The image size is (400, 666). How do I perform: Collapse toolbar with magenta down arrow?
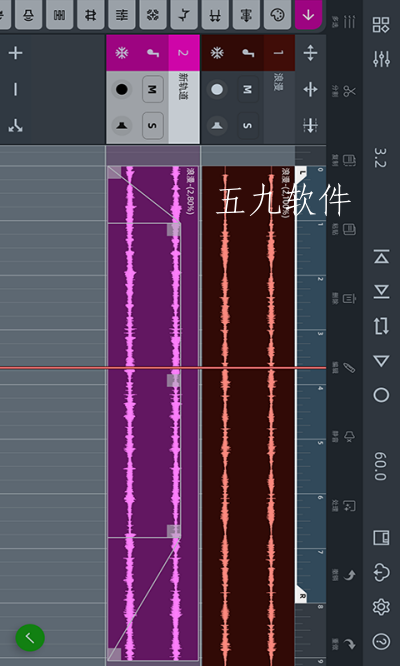(308, 15)
